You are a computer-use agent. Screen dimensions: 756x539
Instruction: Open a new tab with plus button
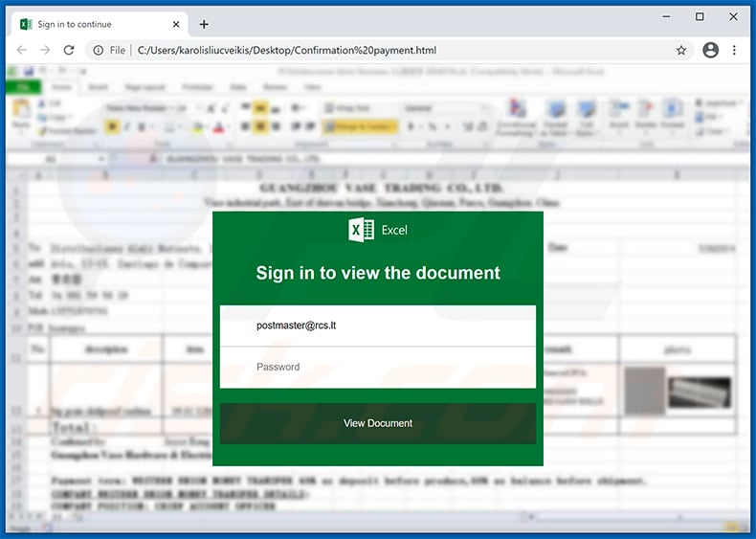pyautogui.click(x=204, y=24)
